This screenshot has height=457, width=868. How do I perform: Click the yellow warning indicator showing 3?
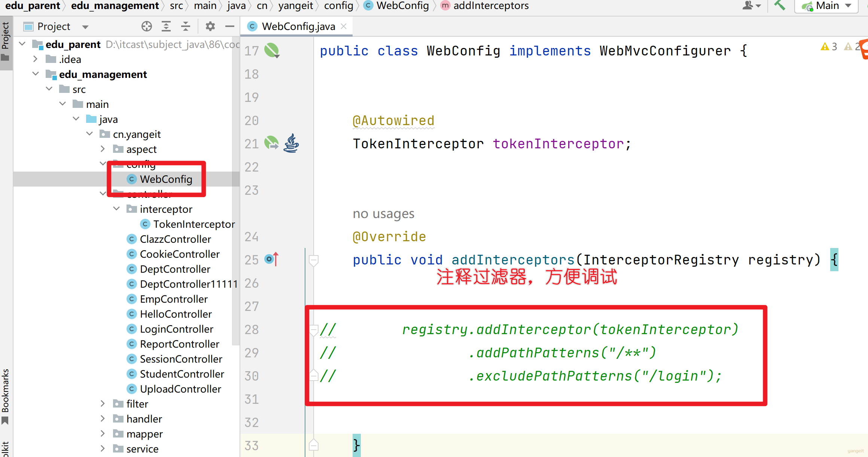tap(829, 46)
